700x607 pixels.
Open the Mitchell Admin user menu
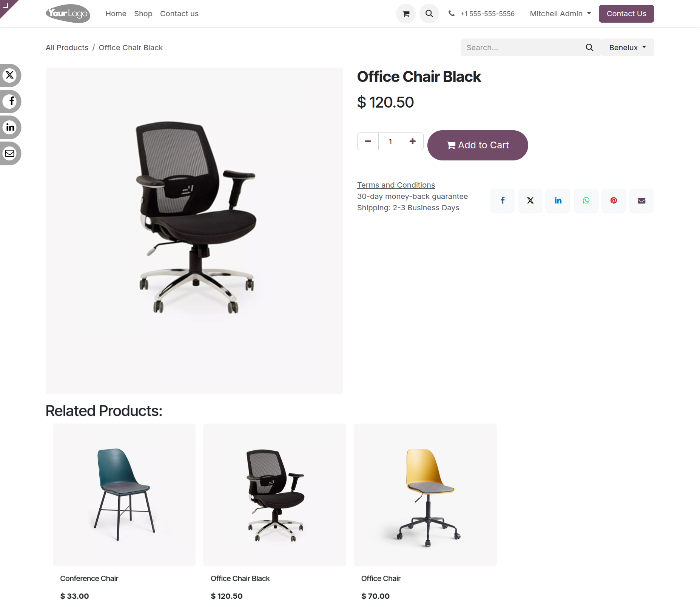[560, 14]
